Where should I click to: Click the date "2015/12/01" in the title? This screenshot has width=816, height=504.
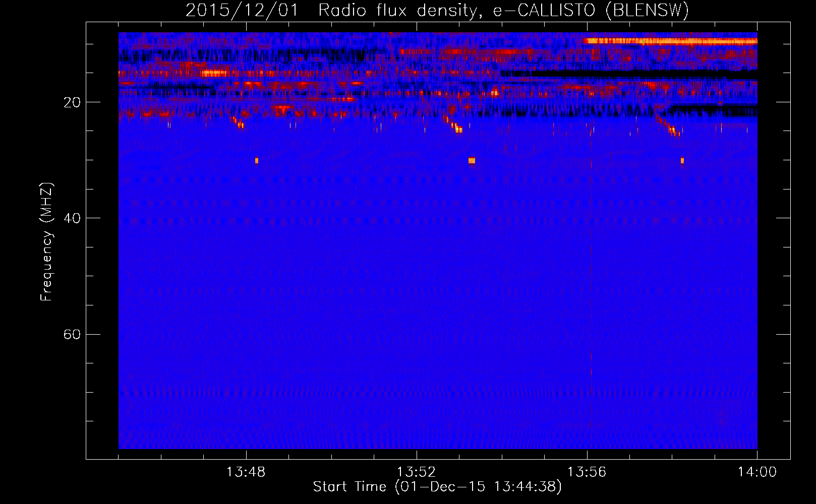click(x=243, y=11)
